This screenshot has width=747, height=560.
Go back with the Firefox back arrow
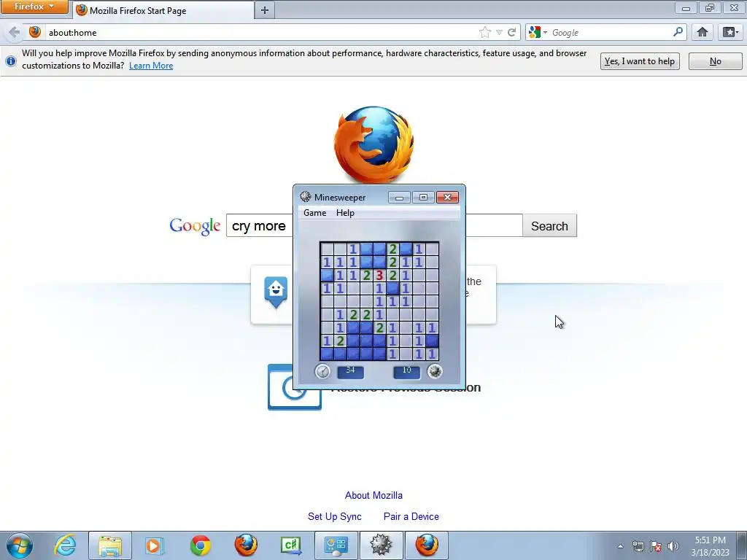(x=14, y=32)
